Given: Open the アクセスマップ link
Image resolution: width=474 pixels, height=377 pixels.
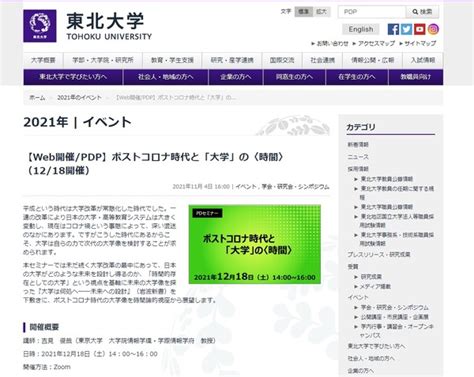Looking at the screenshot, I should point(376,43).
